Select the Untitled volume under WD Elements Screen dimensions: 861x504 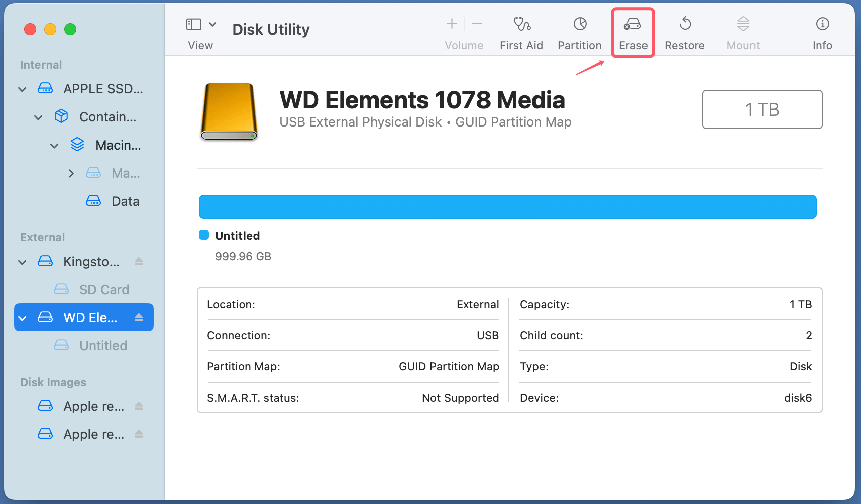point(102,345)
